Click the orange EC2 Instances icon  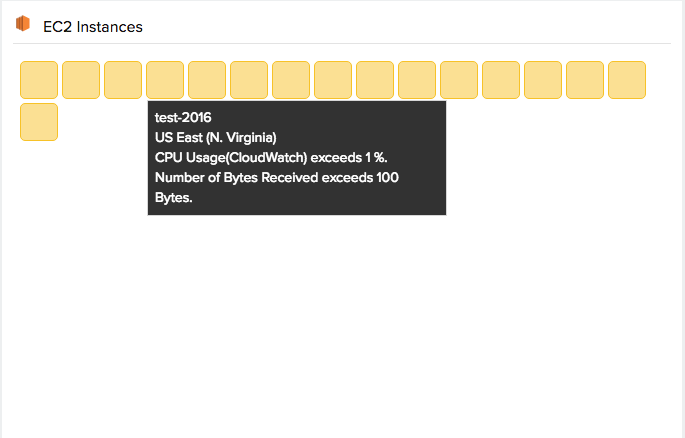pyautogui.click(x=23, y=24)
